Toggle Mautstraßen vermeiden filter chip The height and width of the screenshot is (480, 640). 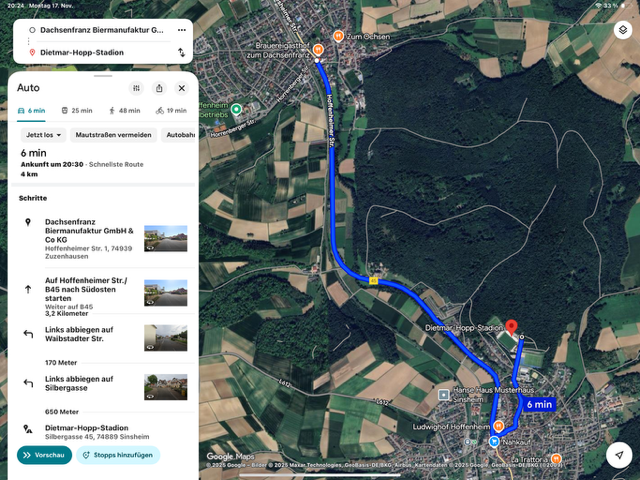click(x=113, y=135)
